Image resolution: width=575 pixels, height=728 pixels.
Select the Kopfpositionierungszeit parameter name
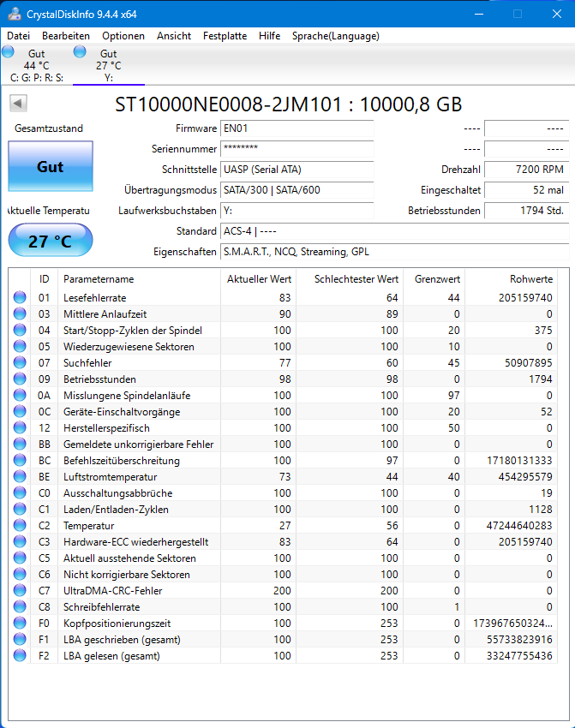[x=117, y=623]
